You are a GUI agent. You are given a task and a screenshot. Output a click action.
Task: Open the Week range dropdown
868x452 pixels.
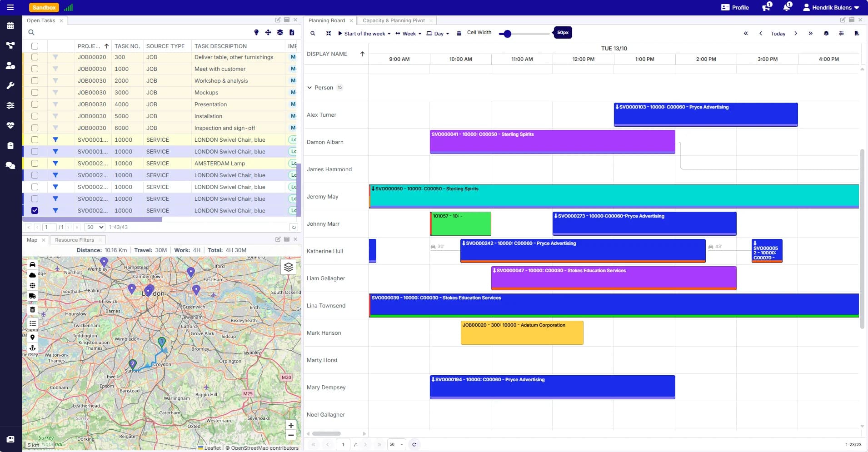[x=409, y=33]
